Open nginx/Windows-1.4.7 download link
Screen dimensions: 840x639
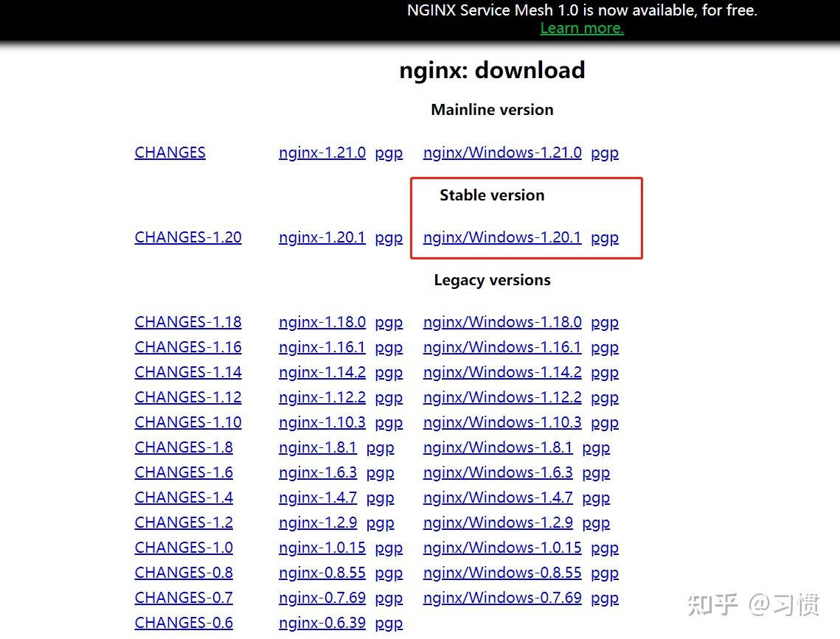point(498,497)
